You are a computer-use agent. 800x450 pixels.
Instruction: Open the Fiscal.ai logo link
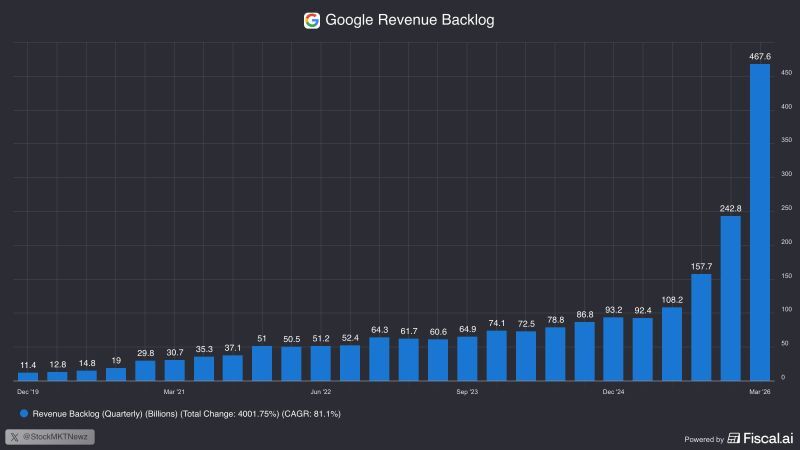(x=760, y=438)
